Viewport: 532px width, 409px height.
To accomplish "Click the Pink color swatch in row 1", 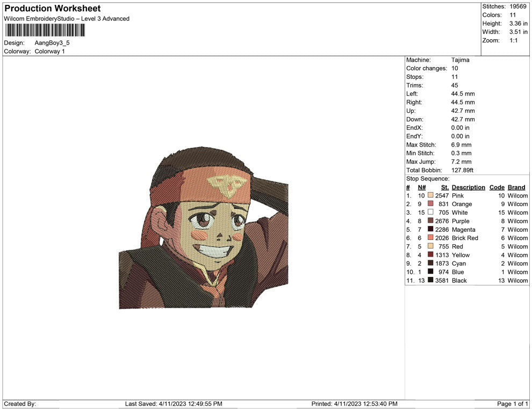I will click(430, 195).
